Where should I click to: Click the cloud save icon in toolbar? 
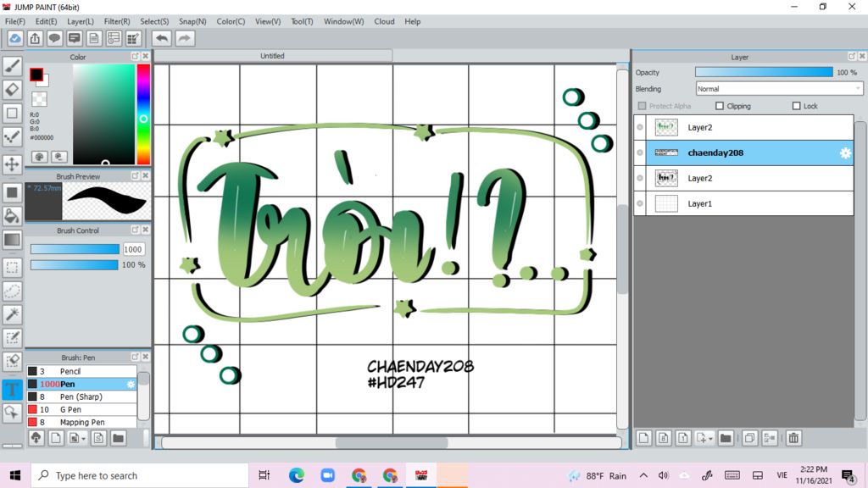click(x=15, y=38)
